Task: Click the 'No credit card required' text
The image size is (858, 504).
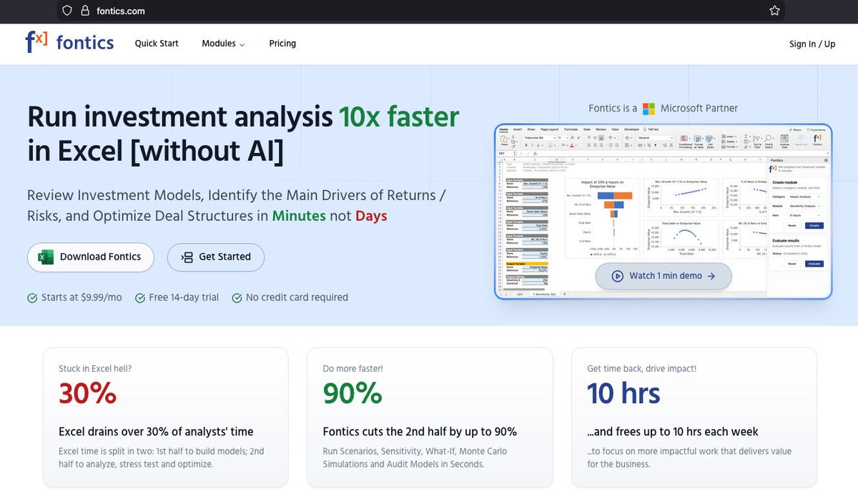Action: 297,297
